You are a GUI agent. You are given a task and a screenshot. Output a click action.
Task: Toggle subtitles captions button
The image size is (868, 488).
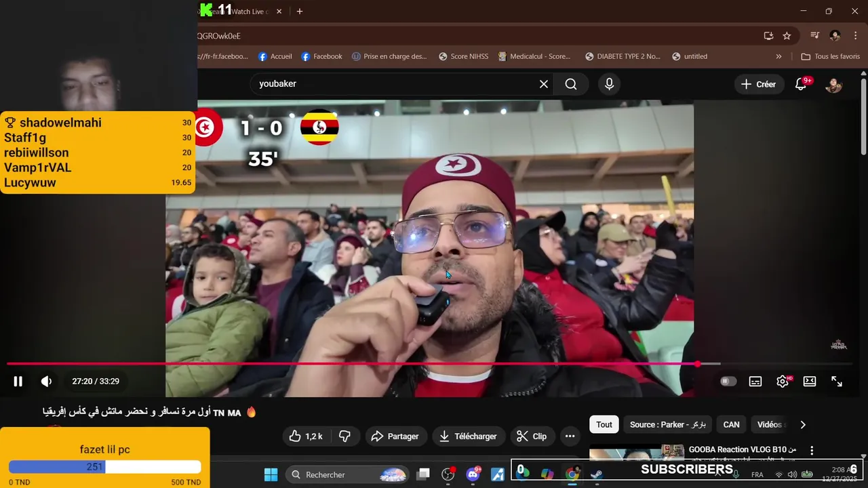pyautogui.click(x=755, y=382)
